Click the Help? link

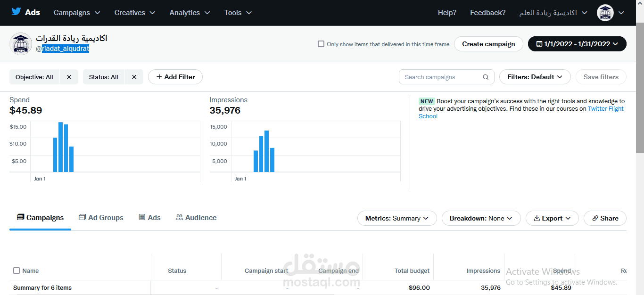(447, 13)
